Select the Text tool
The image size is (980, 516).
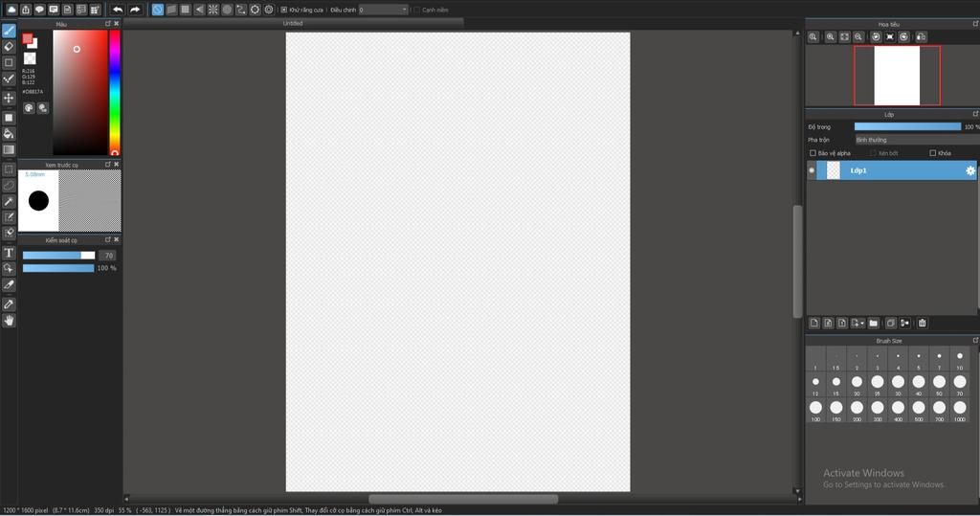(x=9, y=253)
